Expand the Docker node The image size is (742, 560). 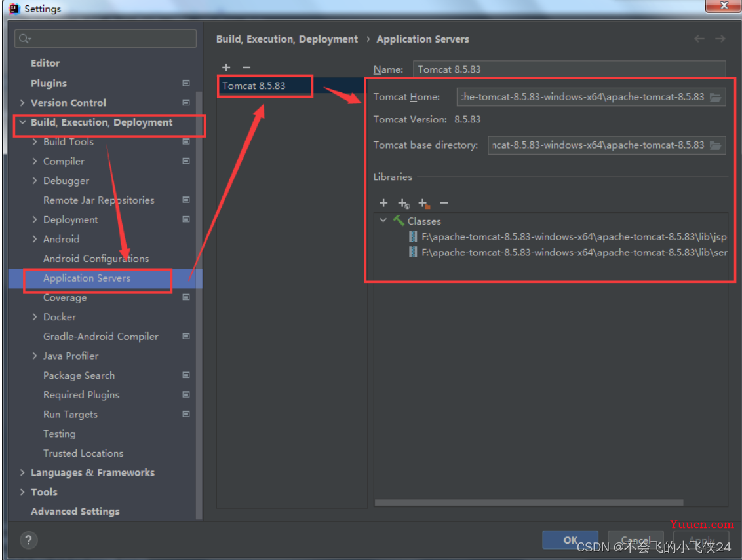(35, 317)
